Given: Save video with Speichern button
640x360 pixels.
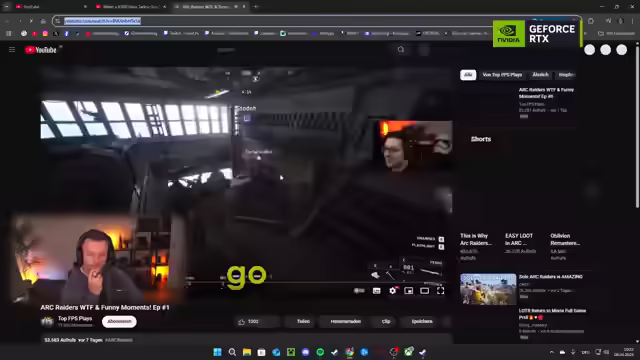Looking at the screenshot, I should (422, 322).
